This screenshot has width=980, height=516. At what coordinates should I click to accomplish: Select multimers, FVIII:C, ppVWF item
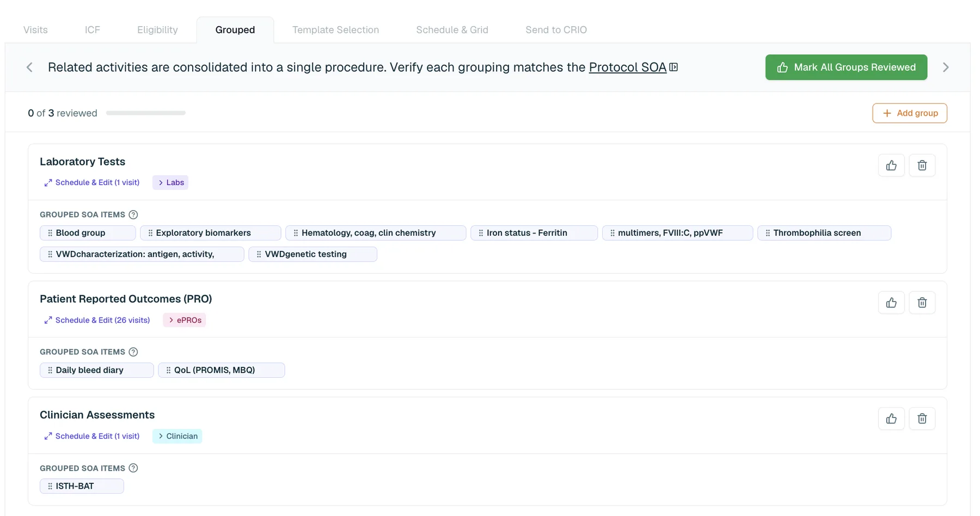(x=677, y=233)
